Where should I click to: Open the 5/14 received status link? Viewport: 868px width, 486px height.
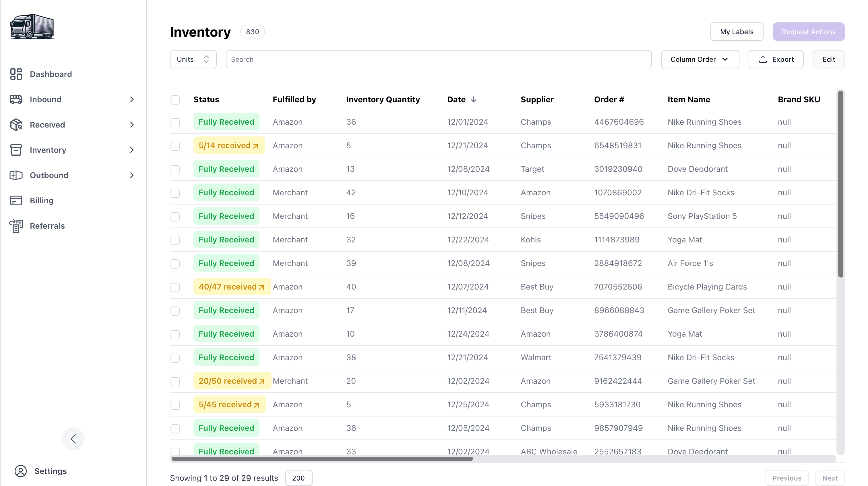229,145
